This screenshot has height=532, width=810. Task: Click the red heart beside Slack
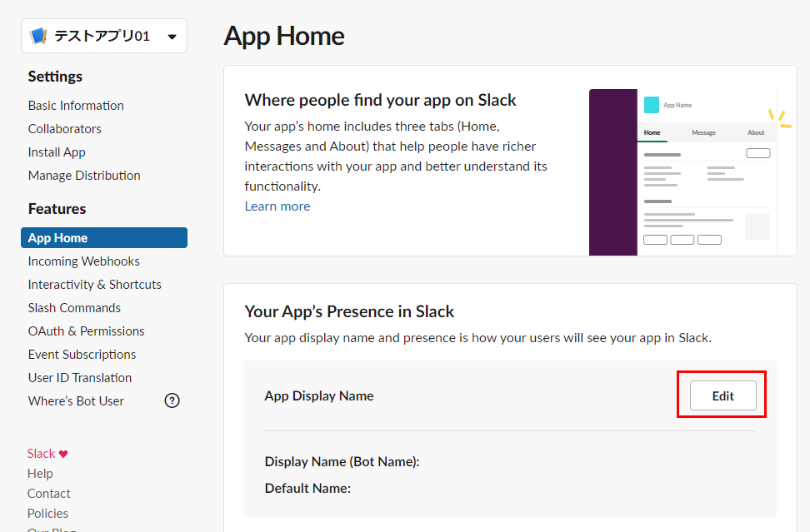click(63, 454)
